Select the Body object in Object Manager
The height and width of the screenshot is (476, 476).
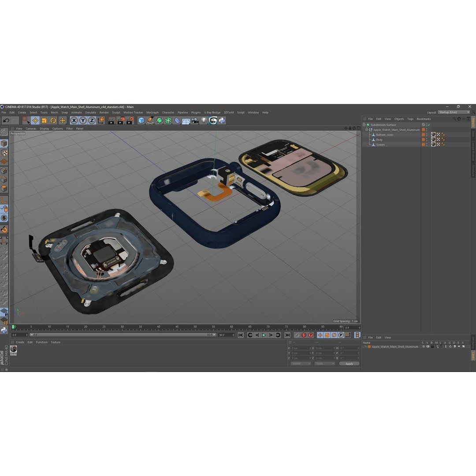click(x=379, y=140)
